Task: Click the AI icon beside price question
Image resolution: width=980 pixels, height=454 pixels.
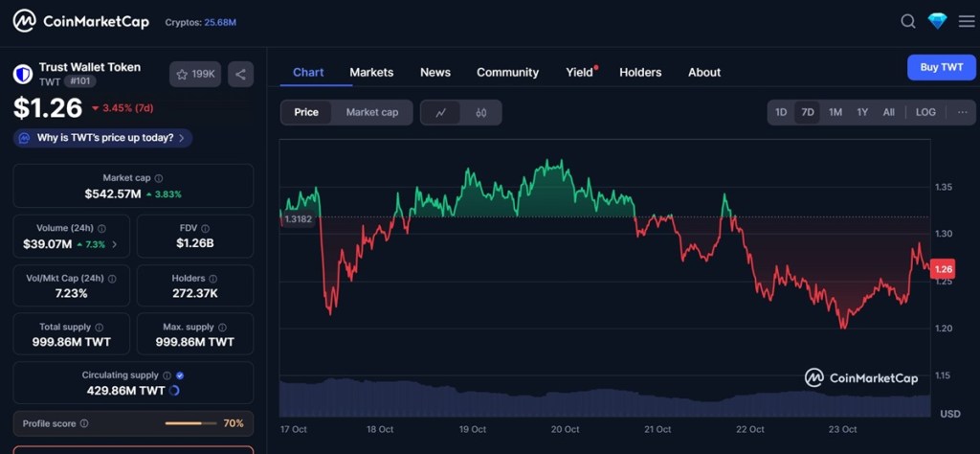Action: (x=24, y=138)
